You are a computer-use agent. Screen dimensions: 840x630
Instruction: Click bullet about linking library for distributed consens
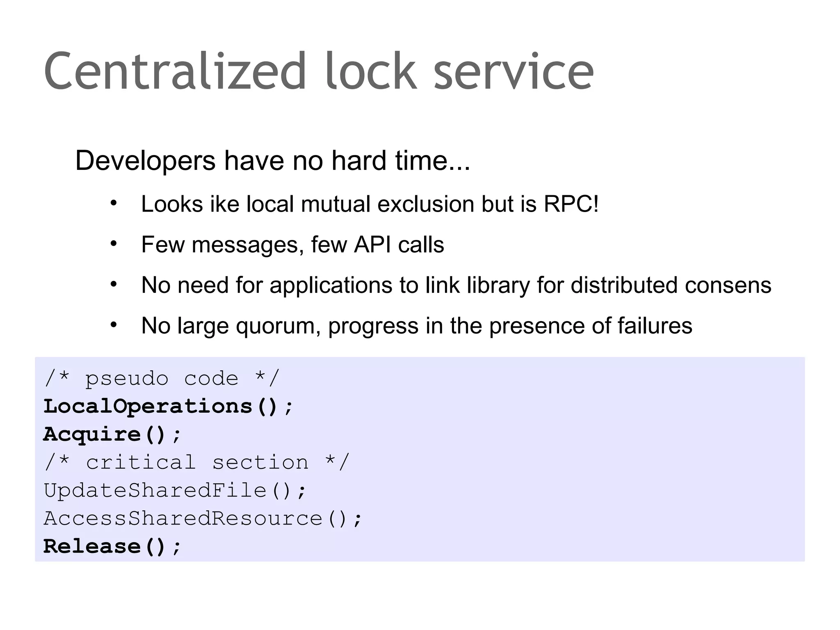tap(456, 285)
